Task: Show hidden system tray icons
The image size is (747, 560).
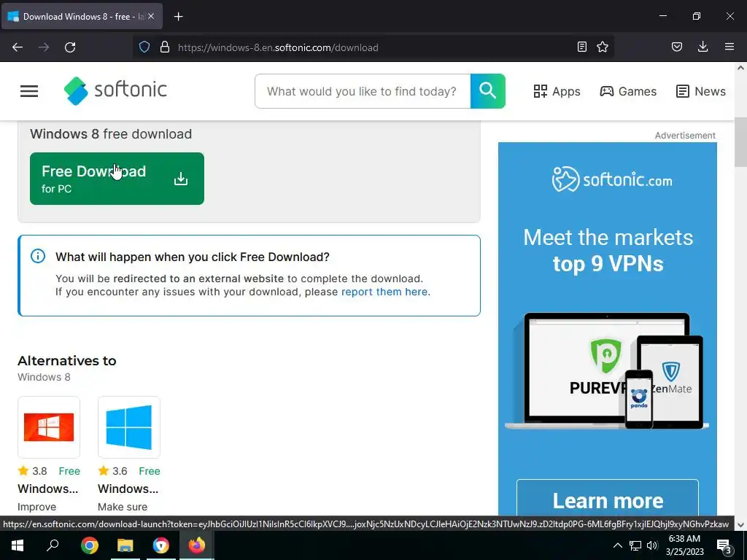Action: pos(617,545)
